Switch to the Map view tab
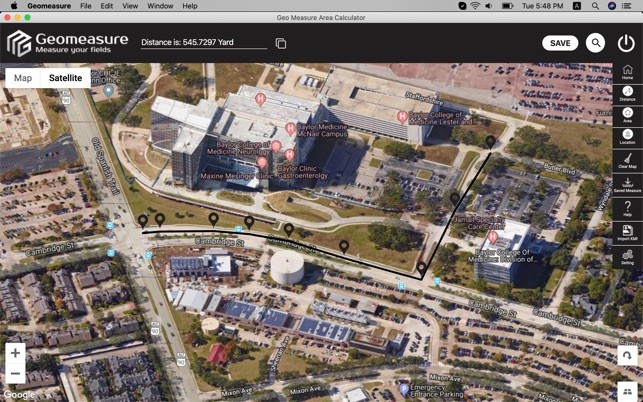Image resolution: width=643 pixels, height=402 pixels. [22, 78]
